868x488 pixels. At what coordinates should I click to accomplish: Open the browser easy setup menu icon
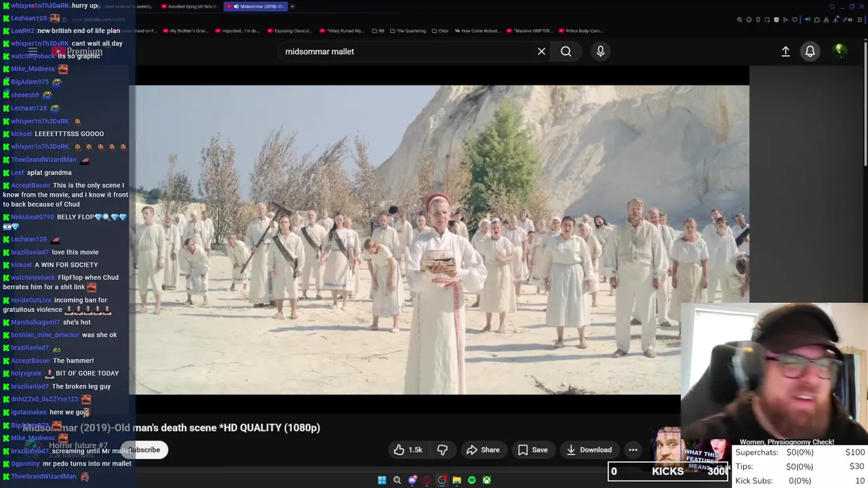coord(859,20)
